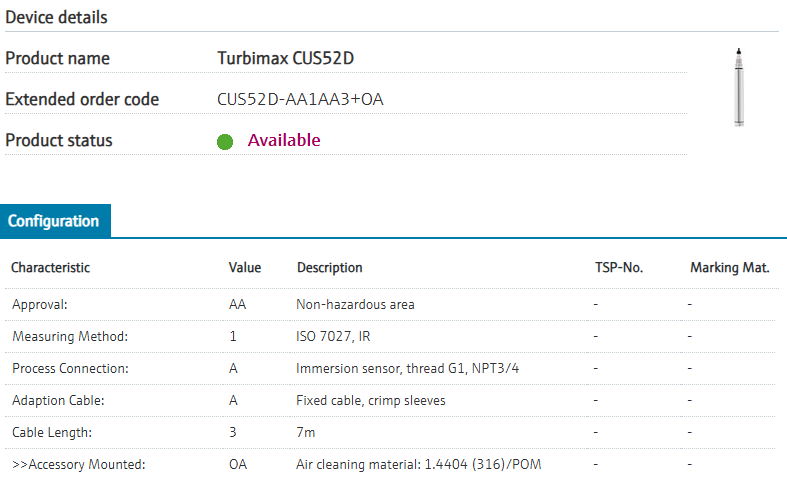
Task: Click the Non-hazardous area description
Action: click(355, 304)
